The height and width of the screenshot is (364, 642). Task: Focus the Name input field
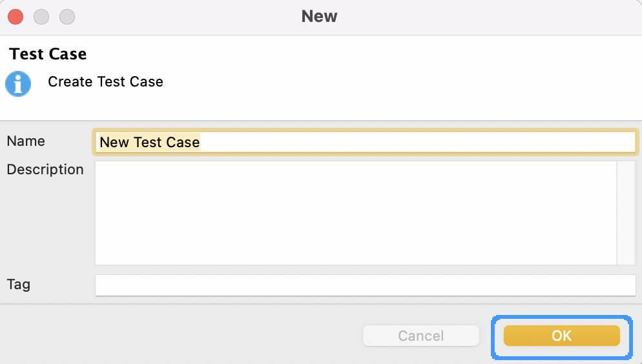(365, 142)
